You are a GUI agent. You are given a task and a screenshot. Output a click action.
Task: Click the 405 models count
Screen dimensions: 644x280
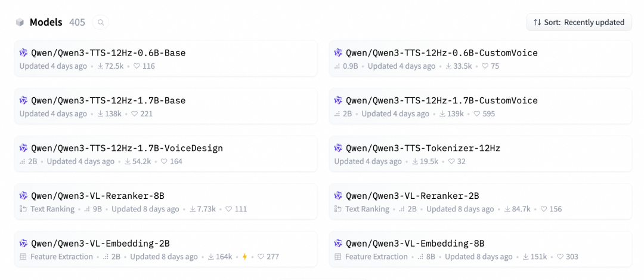(77, 23)
